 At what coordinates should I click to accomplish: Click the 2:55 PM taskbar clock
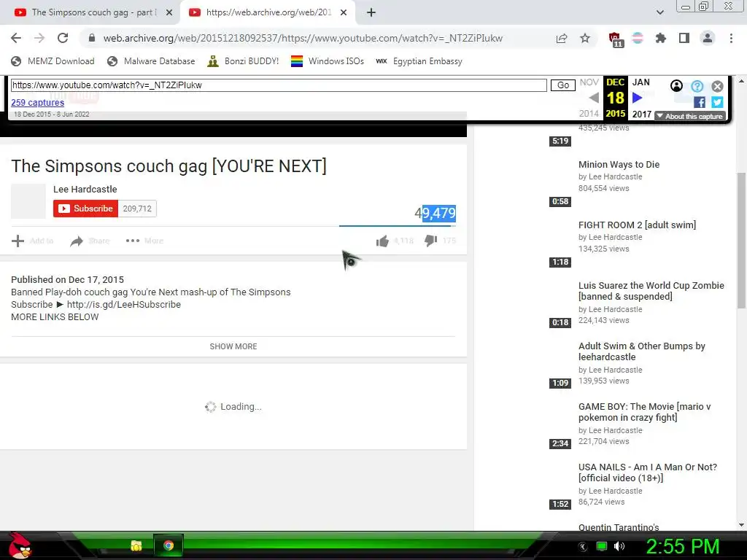[x=682, y=546]
